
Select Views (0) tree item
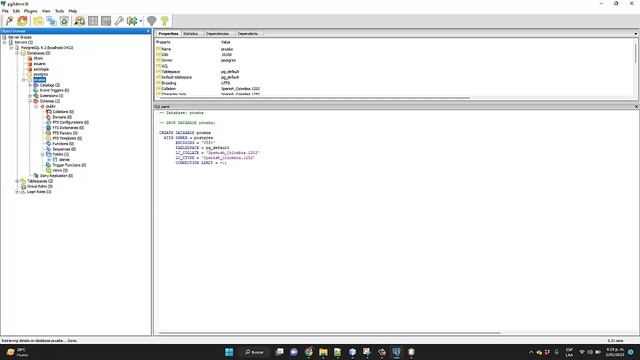pyautogui.click(x=60, y=170)
